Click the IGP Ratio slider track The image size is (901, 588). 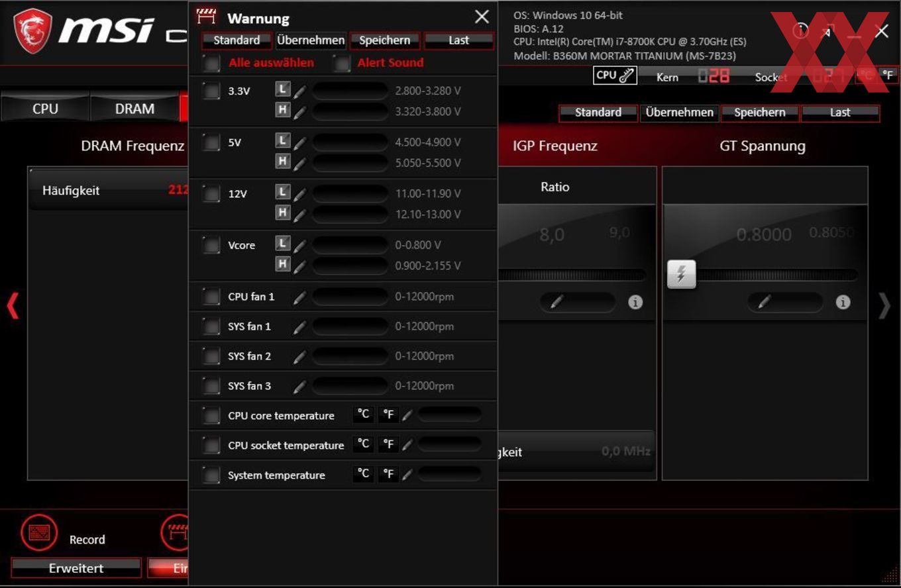(x=571, y=275)
